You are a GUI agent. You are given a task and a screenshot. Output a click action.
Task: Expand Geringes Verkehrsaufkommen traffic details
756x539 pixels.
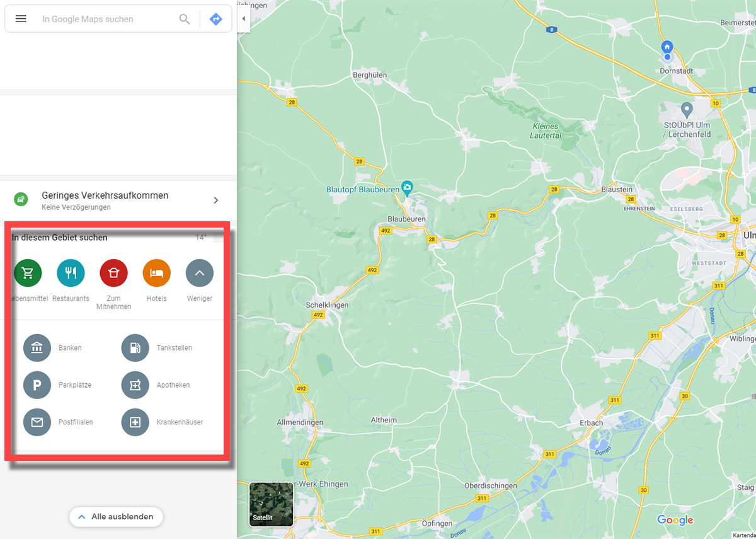point(215,200)
